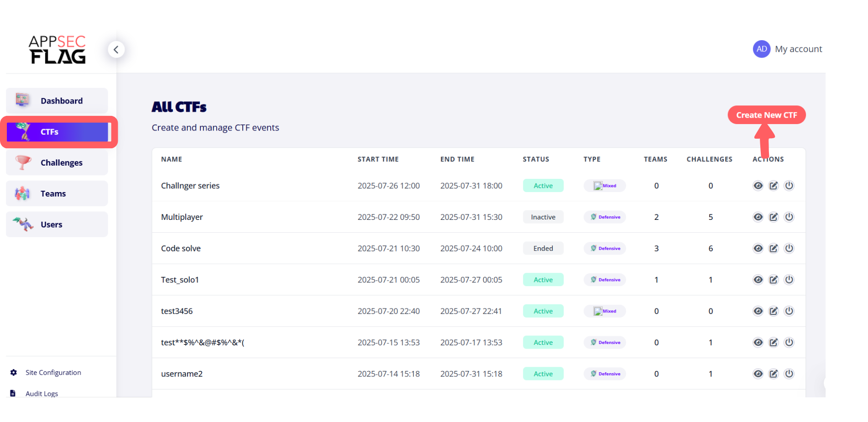Click the APPSEC FLAG logo
The width and height of the screenshot is (868, 422).
57,49
